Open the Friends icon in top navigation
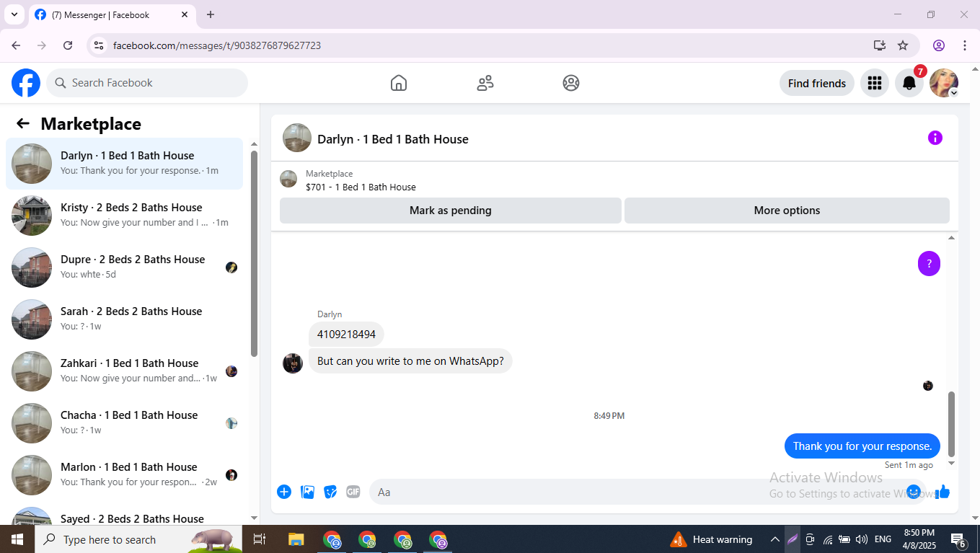The image size is (980, 553). pyautogui.click(x=485, y=83)
